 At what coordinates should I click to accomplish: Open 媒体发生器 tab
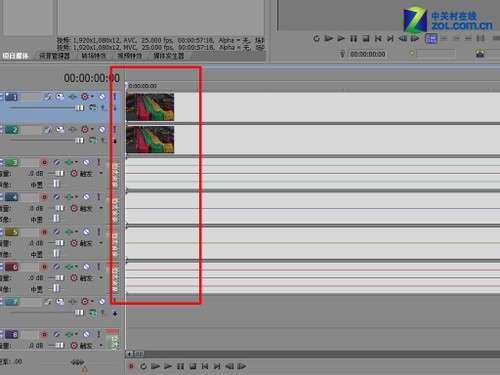click(168, 56)
